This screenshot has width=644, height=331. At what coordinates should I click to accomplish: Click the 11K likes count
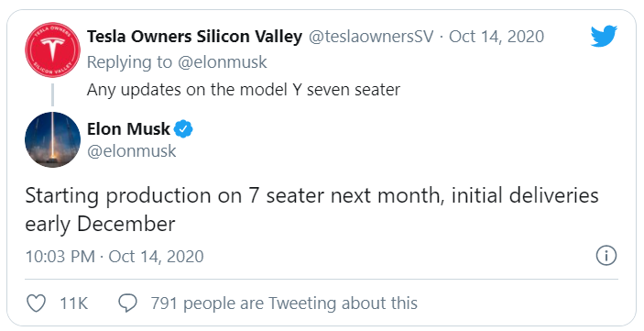74,303
